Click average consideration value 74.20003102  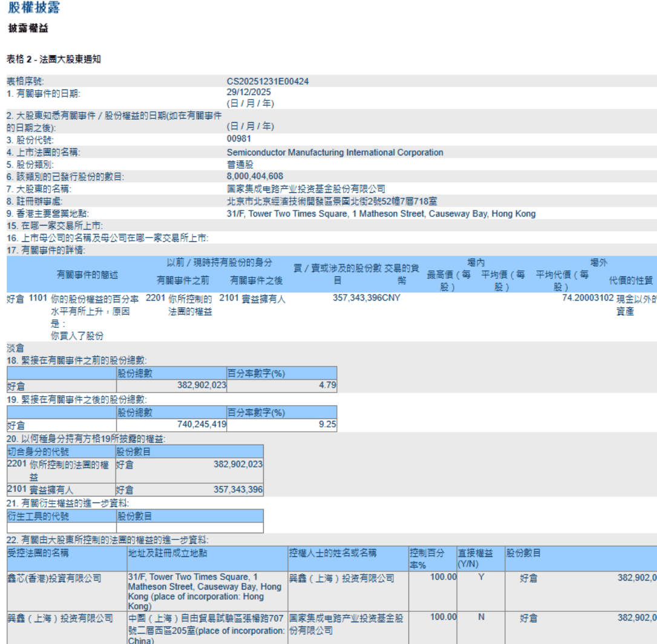(587, 298)
